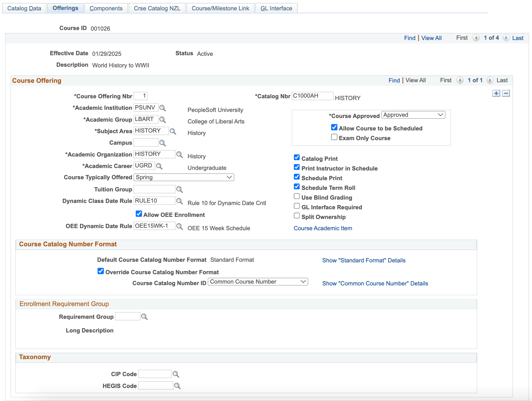Open lookup for Dynamic Class Date Rule
This screenshot has width=532, height=401.
180,201
